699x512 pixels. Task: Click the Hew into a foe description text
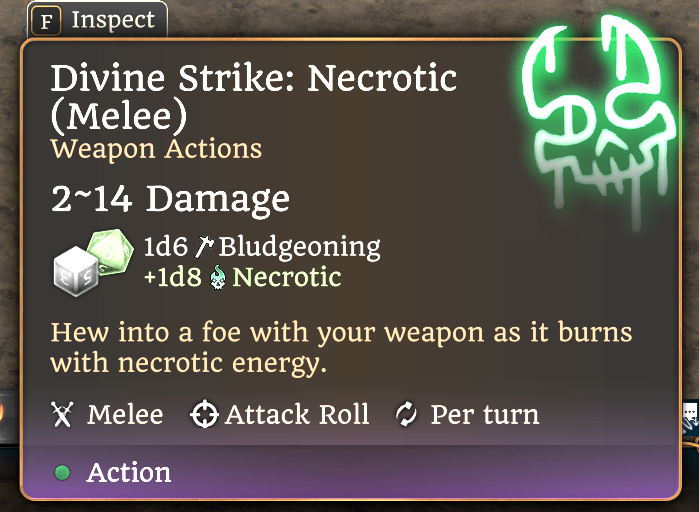tap(341, 348)
